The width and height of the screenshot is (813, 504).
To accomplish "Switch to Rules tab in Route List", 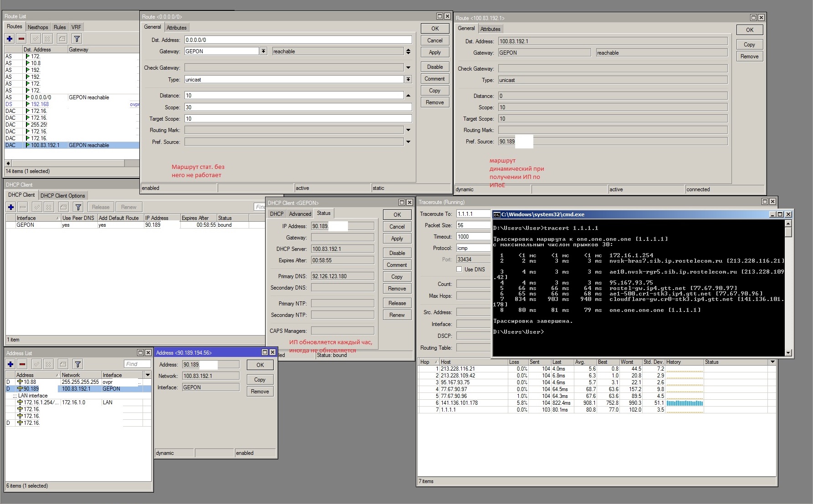I will point(60,27).
